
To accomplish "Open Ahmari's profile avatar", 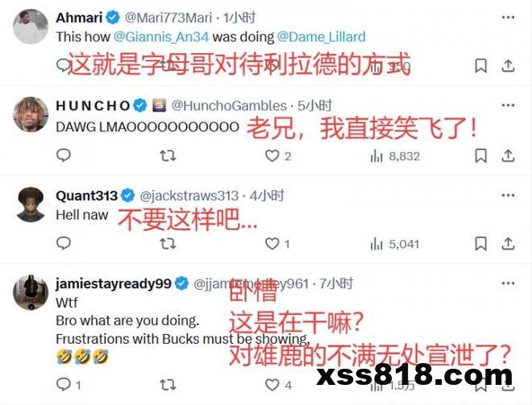I will [x=31, y=27].
